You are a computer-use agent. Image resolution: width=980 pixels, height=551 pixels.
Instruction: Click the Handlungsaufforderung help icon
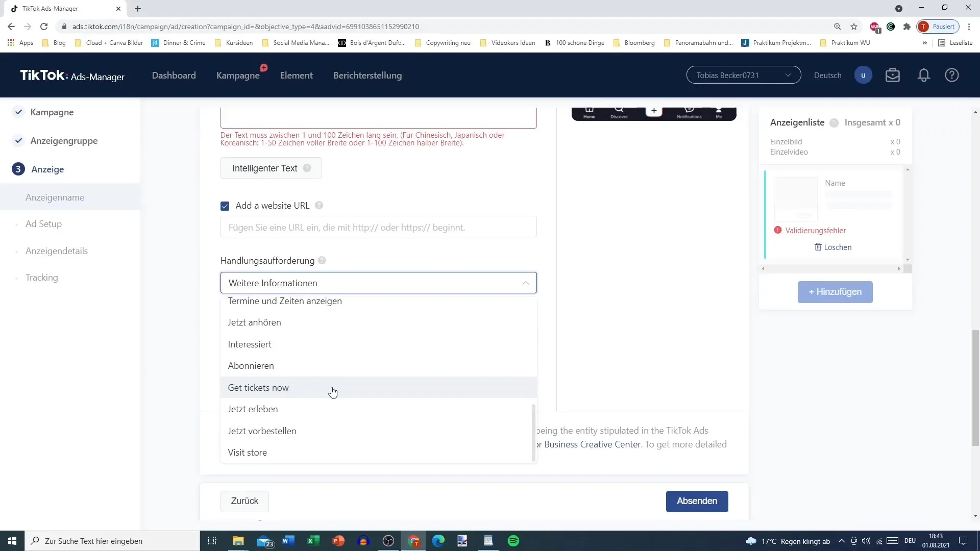tap(322, 261)
